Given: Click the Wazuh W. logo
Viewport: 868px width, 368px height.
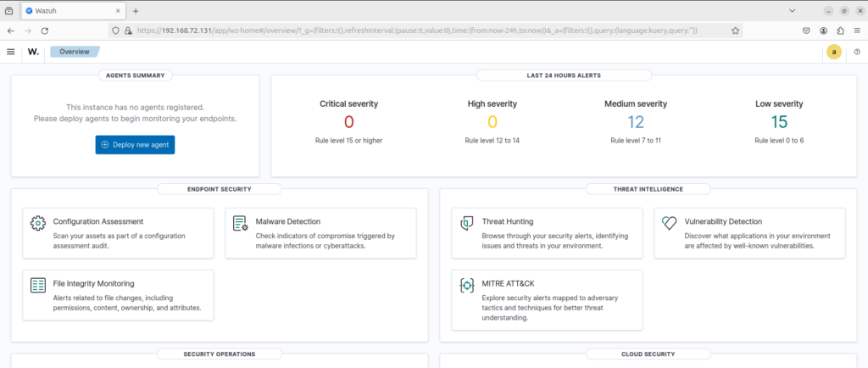Looking at the screenshot, I should coord(34,52).
